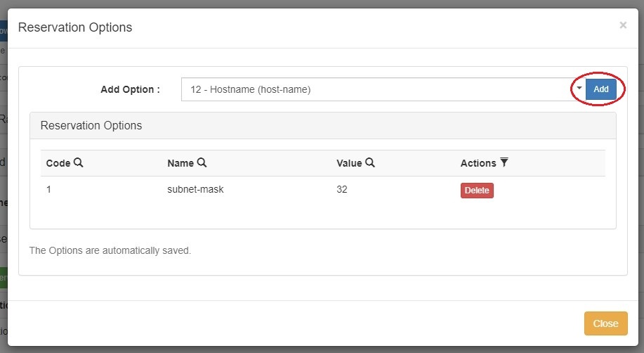
Task: Click the Actions column header text
Action: click(478, 163)
